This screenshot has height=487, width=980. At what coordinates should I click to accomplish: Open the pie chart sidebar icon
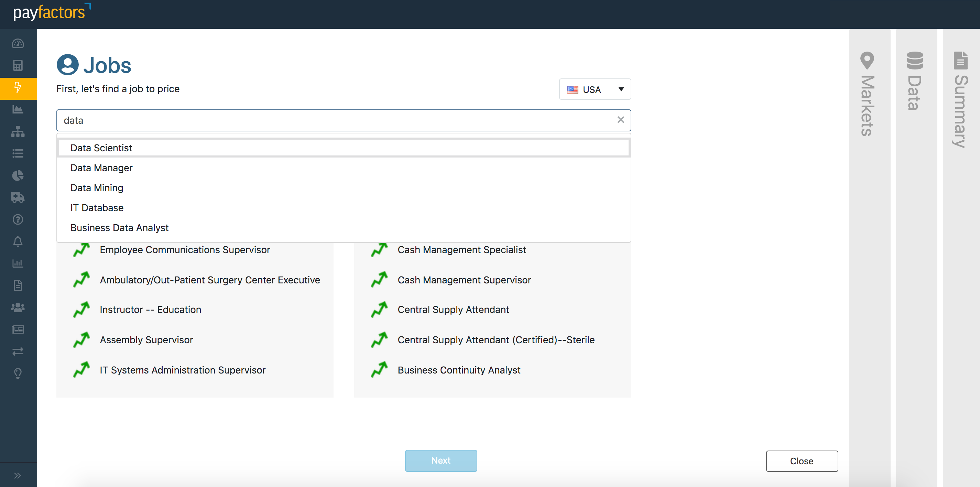pos(18,175)
